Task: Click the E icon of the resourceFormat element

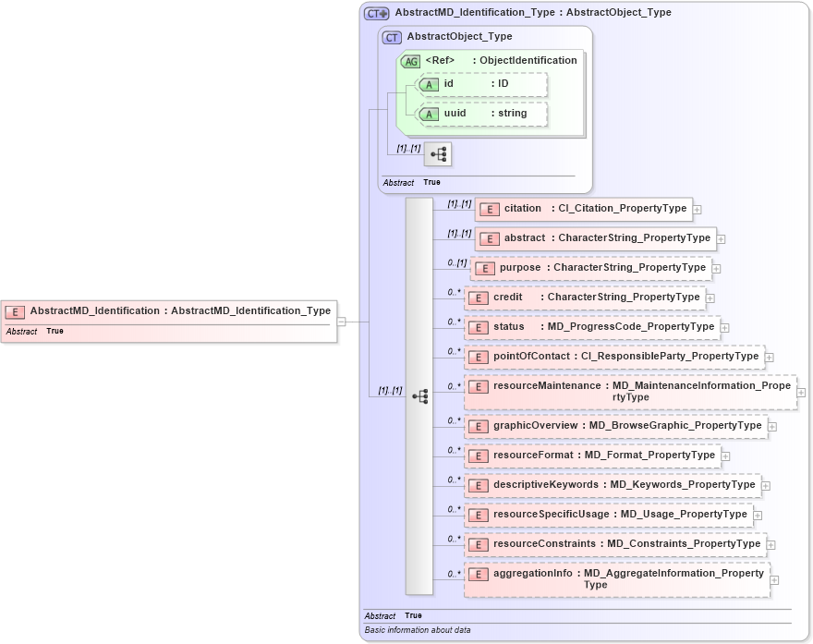Action: 479,456
